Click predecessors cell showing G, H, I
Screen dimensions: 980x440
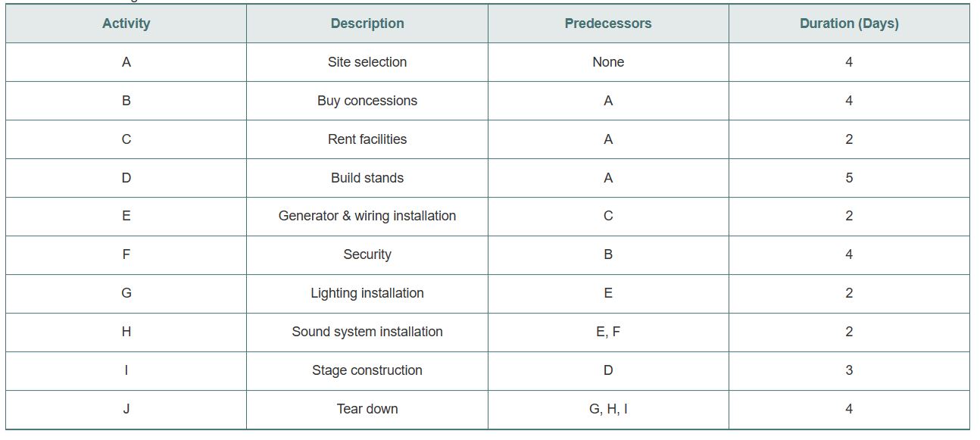608,409
